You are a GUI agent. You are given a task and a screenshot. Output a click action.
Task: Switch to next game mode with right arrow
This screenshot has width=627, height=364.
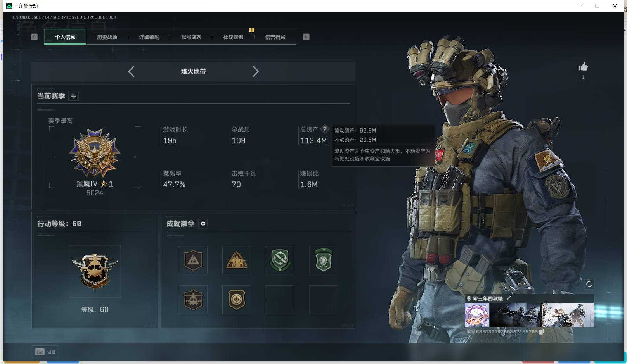pyautogui.click(x=255, y=71)
